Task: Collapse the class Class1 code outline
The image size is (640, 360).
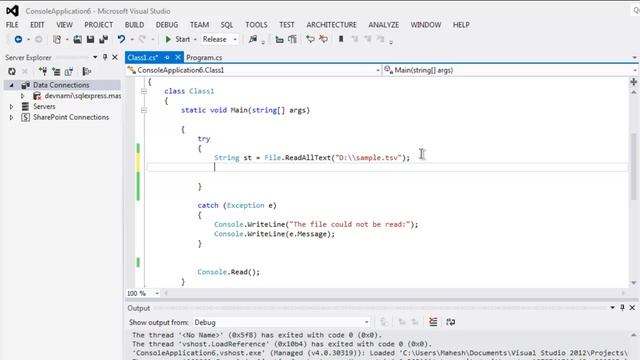Action: pyautogui.click(x=144, y=91)
